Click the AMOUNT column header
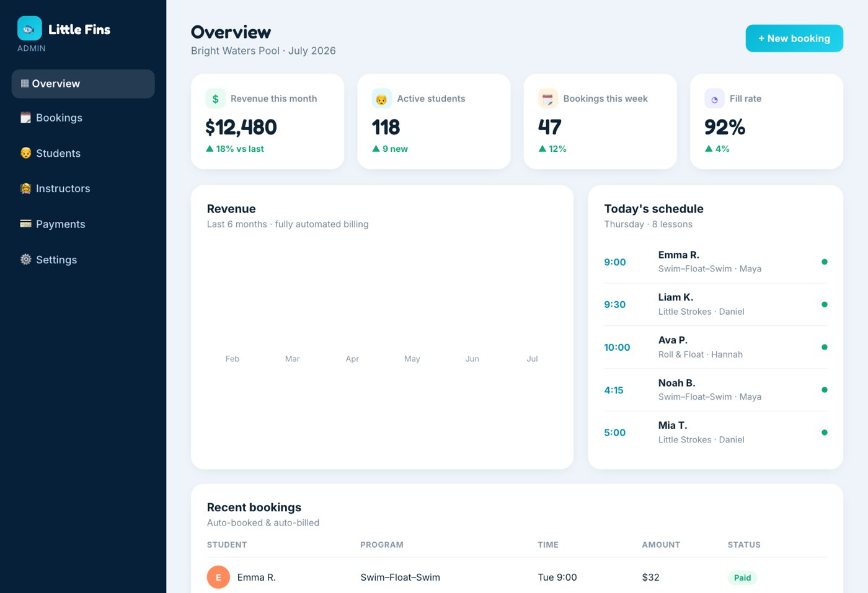 click(661, 545)
